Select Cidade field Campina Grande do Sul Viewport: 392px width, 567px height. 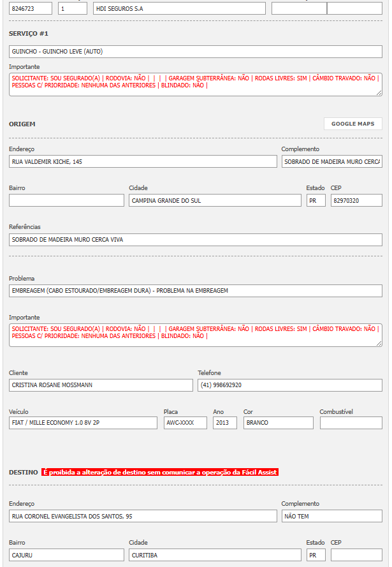(215, 200)
